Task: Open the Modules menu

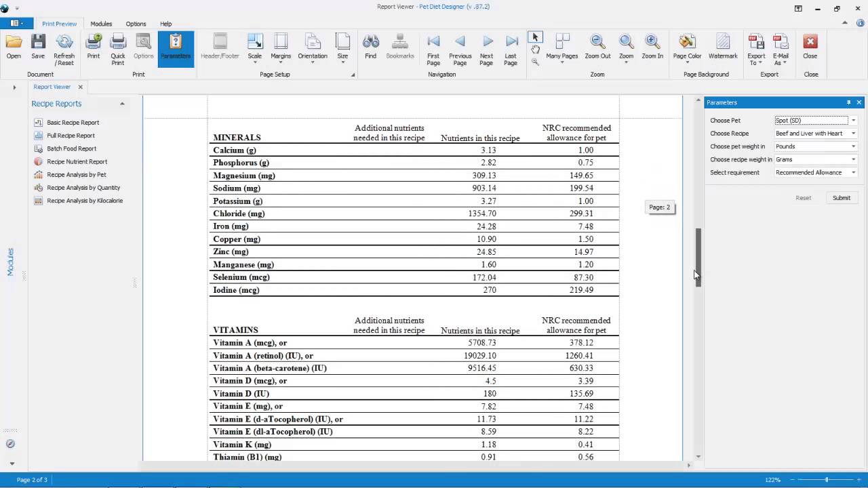Action: [x=101, y=24]
